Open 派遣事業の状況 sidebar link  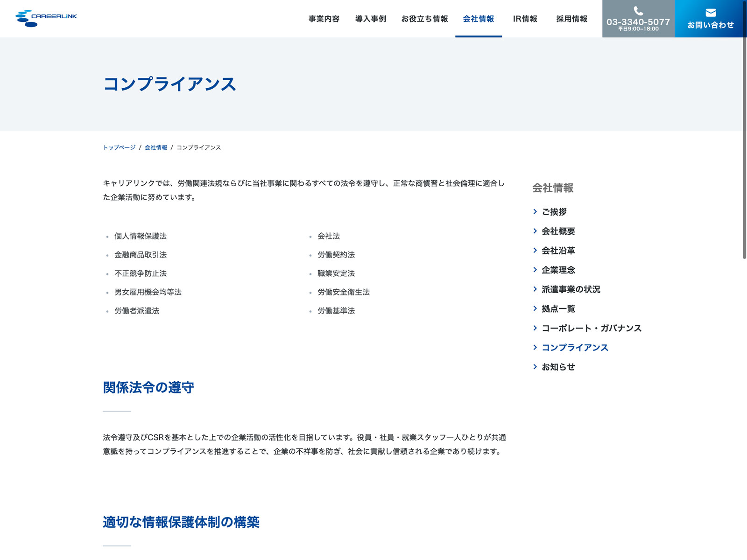[571, 289]
